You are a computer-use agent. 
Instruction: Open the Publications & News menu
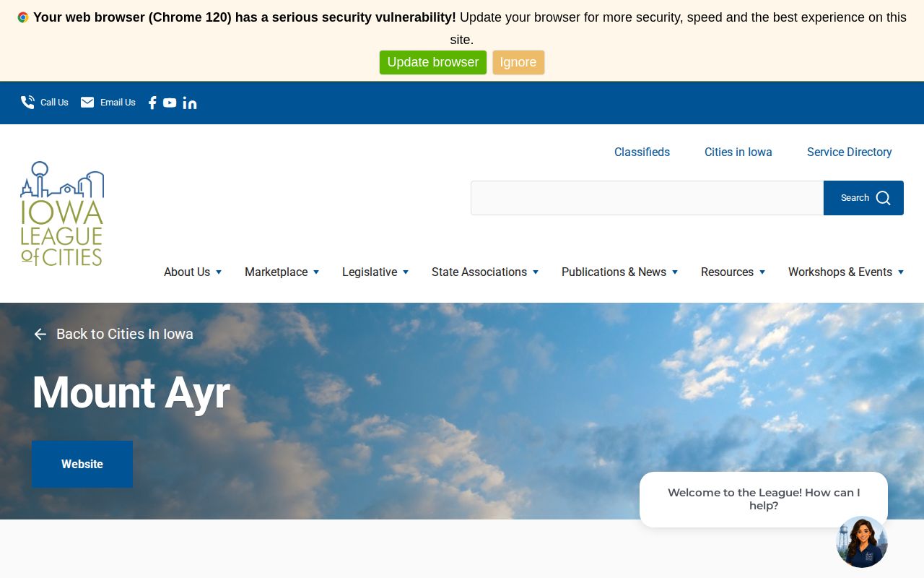pos(614,272)
